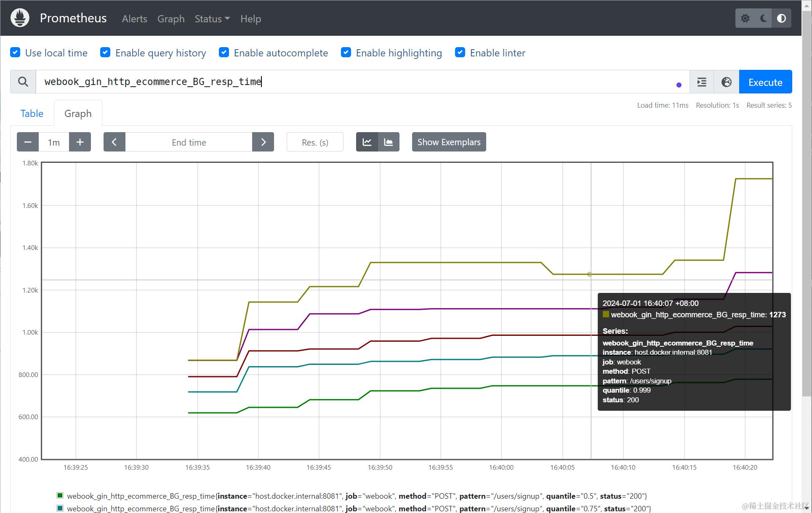Viewport: 812px width, 513px height.
Task: Switch to dark theme moon icon
Action: point(763,19)
